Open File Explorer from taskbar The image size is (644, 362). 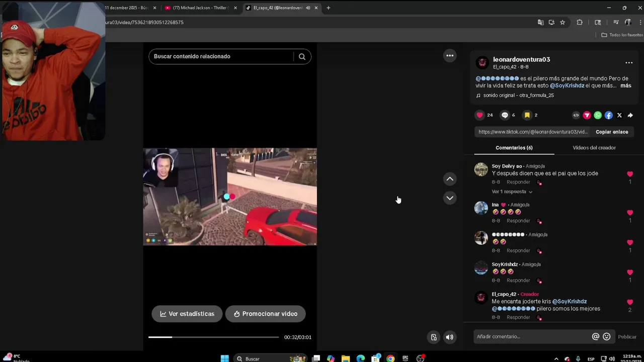click(346, 358)
